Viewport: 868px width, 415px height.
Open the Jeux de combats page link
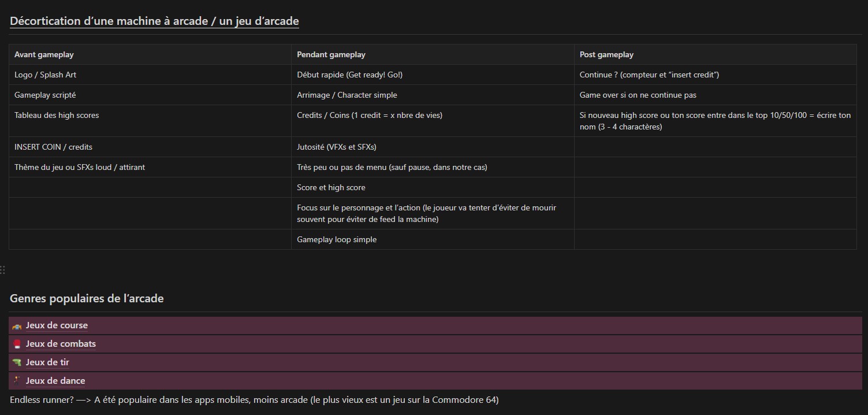(x=61, y=344)
